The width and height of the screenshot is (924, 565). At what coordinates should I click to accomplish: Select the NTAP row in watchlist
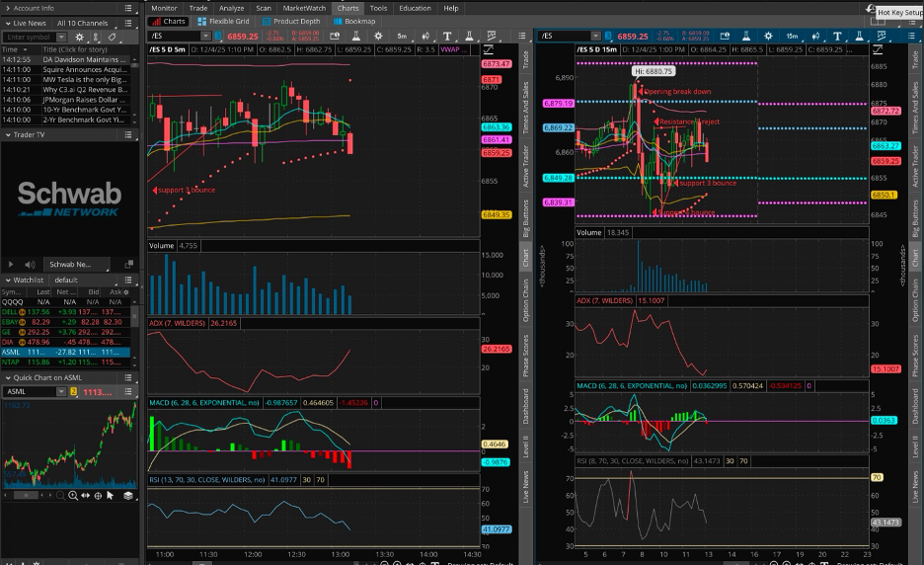(65, 363)
